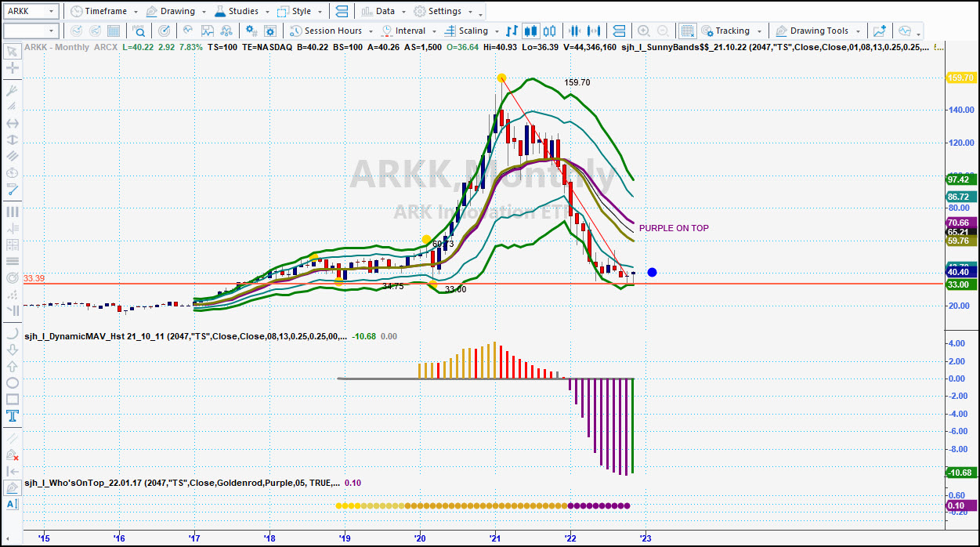The image size is (980, 547).
Task: Click the add chart with plus icon
Action: point(880,31)
